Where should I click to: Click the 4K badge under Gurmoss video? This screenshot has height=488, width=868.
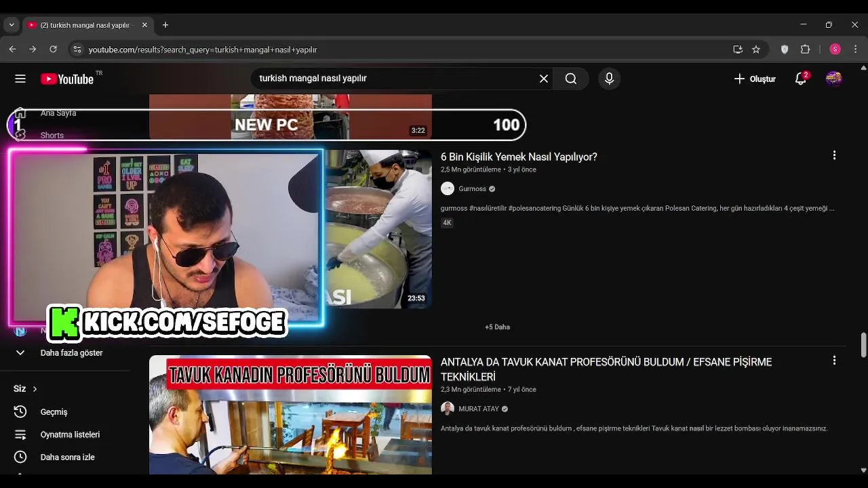coord(447,223)
